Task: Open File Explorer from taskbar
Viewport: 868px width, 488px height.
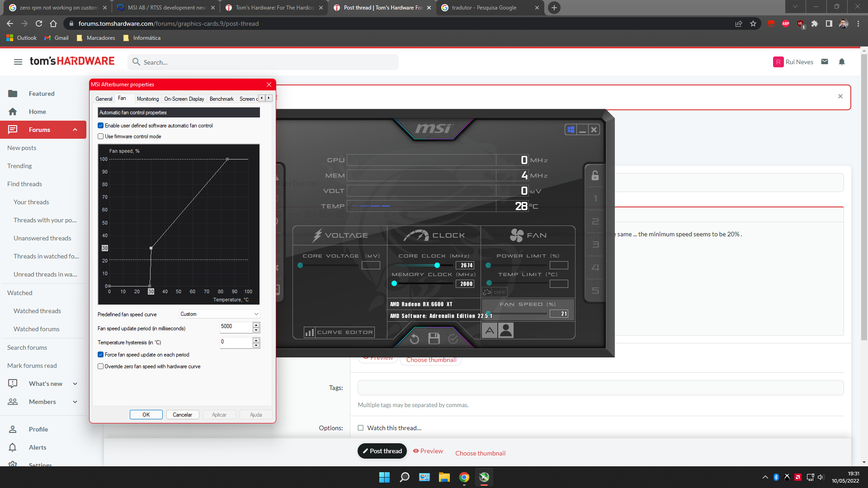Action: coord(444,477)
